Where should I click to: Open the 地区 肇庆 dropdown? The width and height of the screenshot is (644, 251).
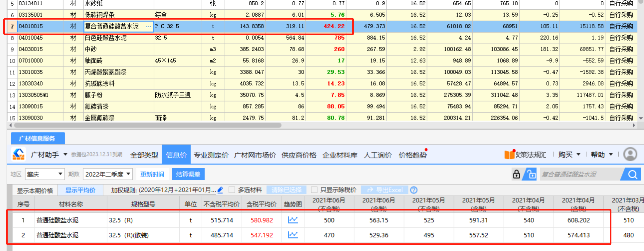[x=45, y=174]
